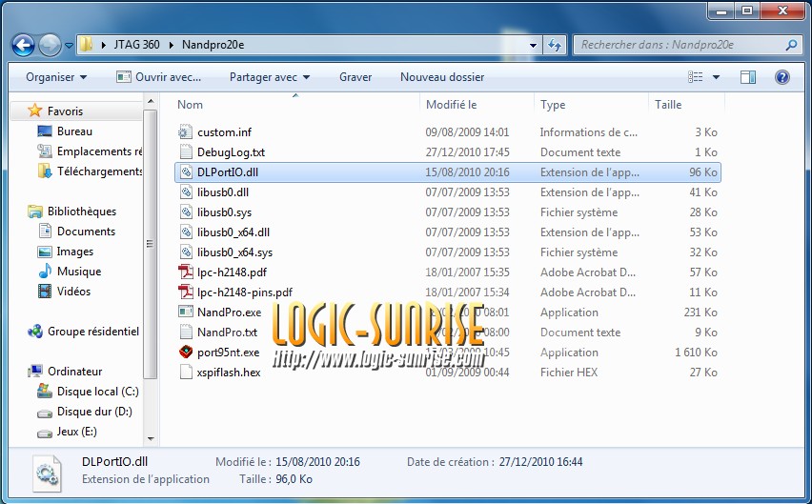812x504 pixels.
Task: Open Disque local (C:)
Action: [88, 392]
